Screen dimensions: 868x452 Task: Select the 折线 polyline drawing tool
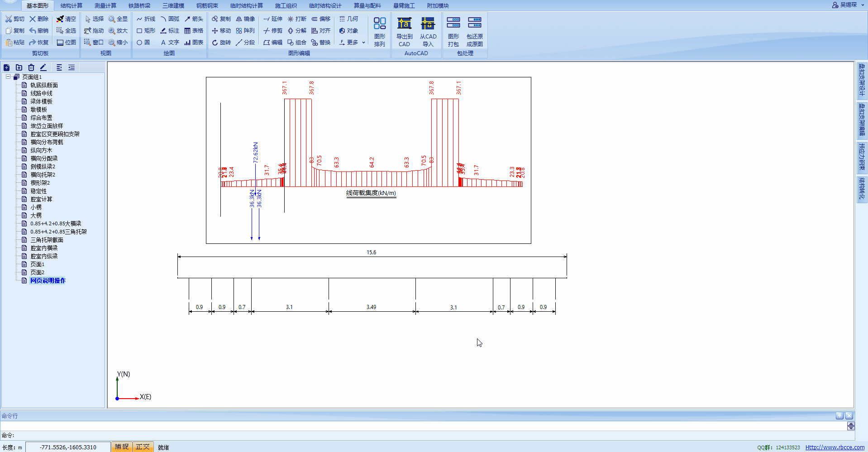tap(146, 19)
